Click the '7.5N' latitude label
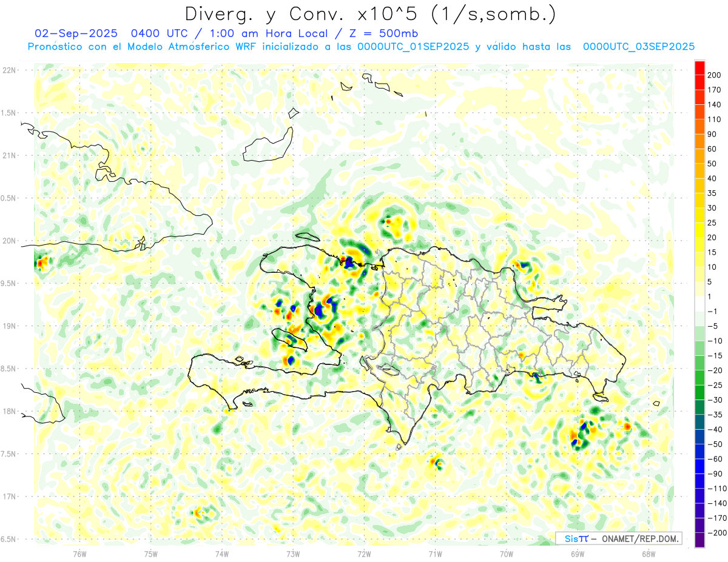 9,453
